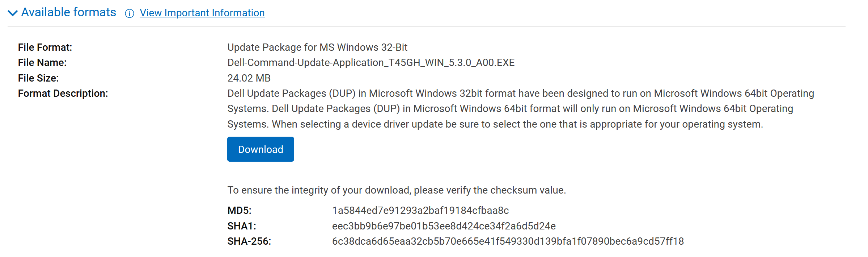Click the File Size label
Viewport: 868px width, 257px height.
tap(38, 78)
